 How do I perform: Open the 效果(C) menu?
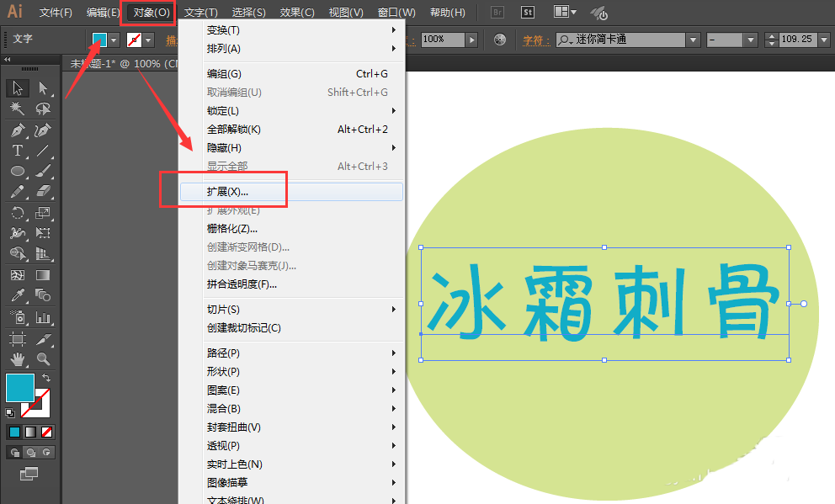coord(297,13)
